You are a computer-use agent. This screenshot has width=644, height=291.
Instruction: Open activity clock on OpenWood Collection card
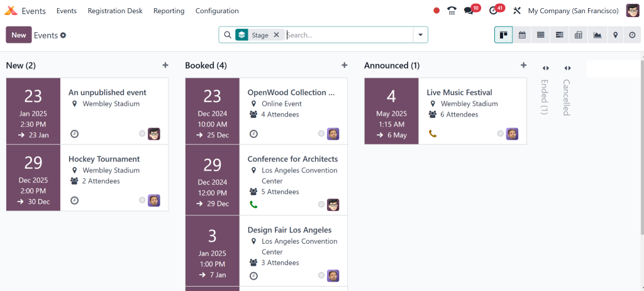253,134
